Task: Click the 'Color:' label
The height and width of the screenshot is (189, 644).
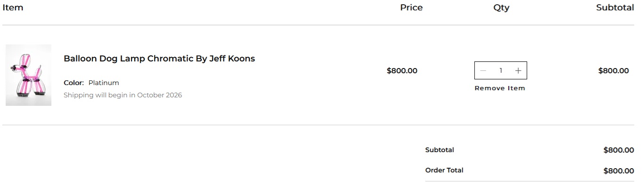Action: 74,83
